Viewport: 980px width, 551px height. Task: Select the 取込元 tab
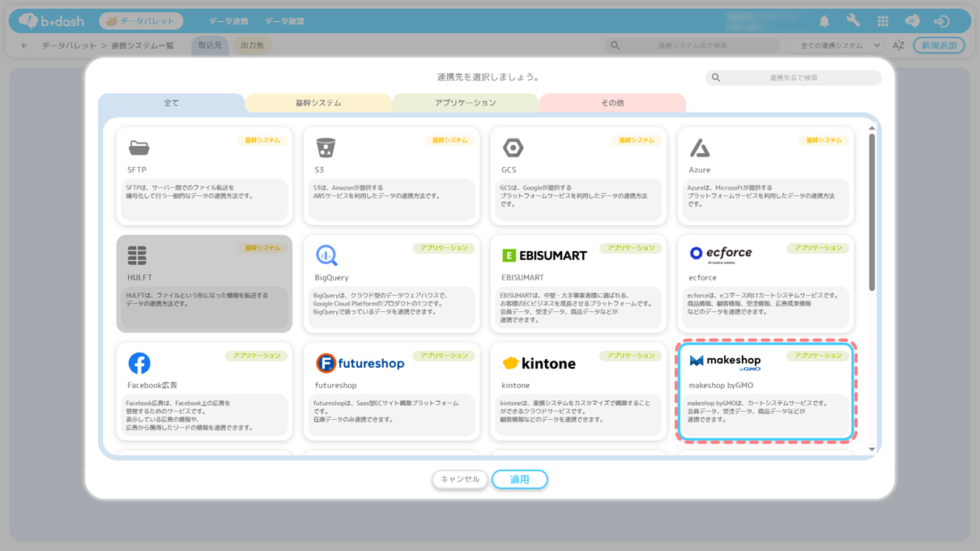tap(210, 45)
